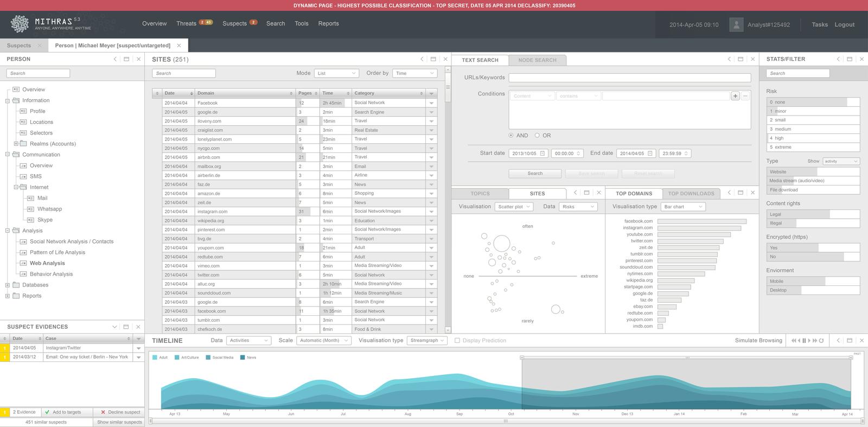Click Show similar suspects button
868x427 pixels.
click(119, 422)
